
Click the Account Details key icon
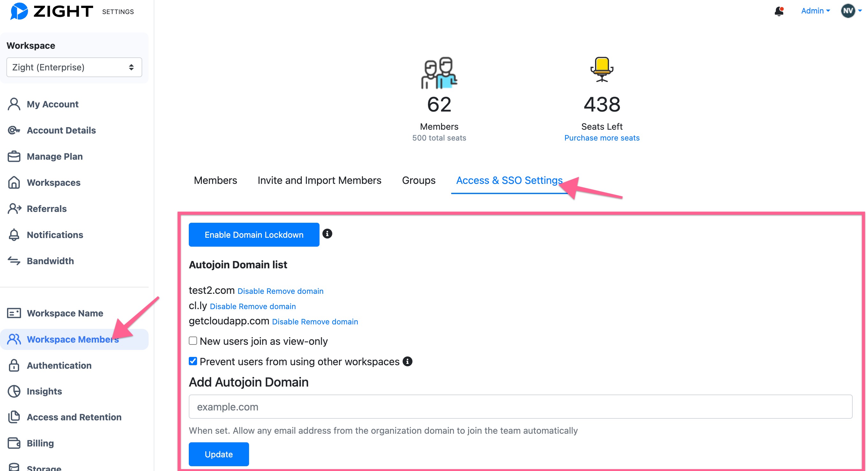point(14,130)
